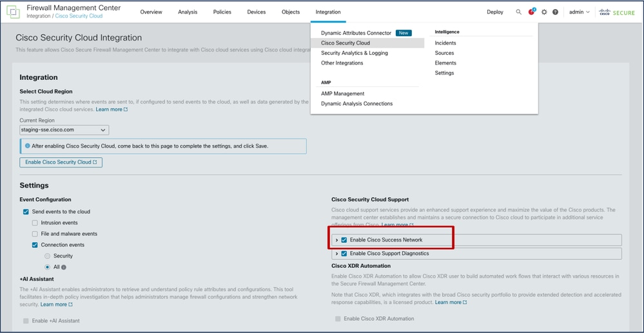Open Learn more link under Select Cloud Region
This screenshot has width=644, height=333.
click(x=112, y=109)
